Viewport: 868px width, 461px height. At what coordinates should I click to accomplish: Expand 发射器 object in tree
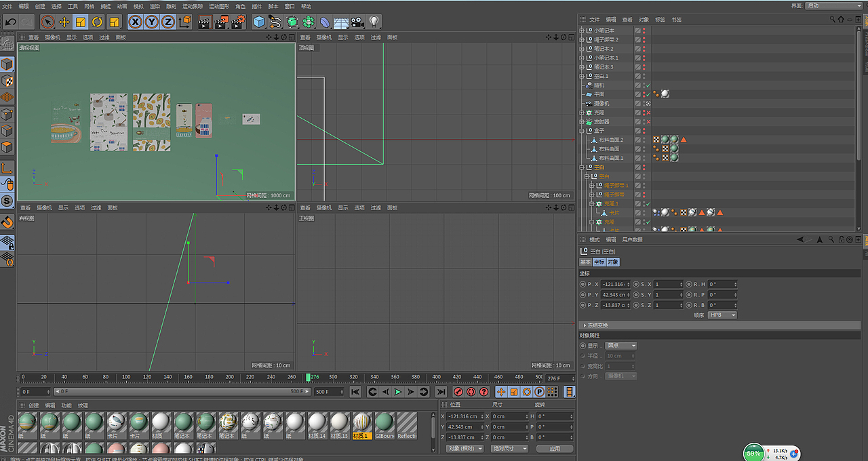(582, 121)
